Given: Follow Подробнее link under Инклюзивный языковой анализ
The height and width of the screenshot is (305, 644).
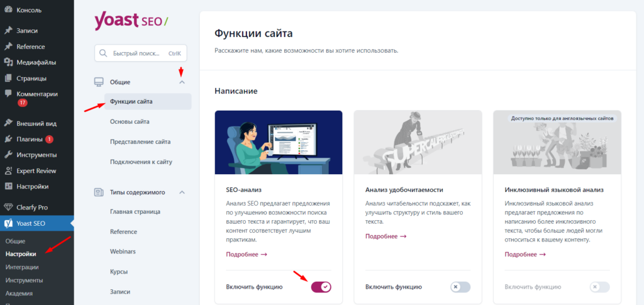Looking at the screenshot, I should (x=525, y=255).
